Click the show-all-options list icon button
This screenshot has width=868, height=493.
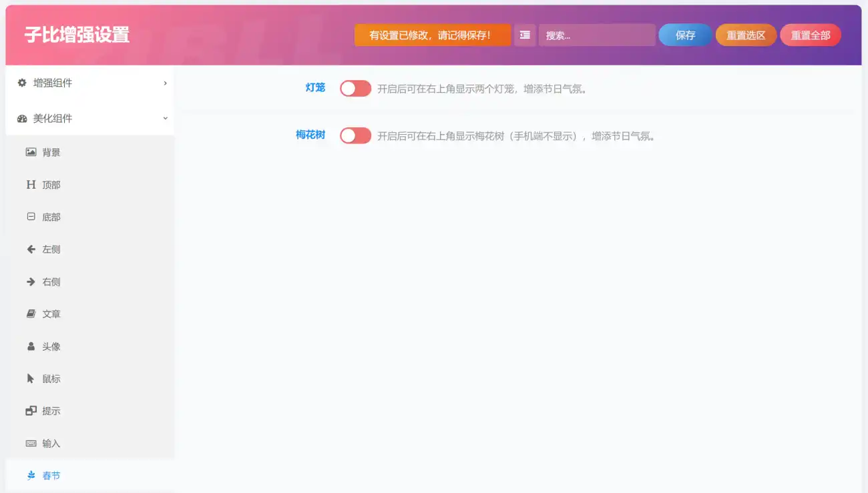525,35
